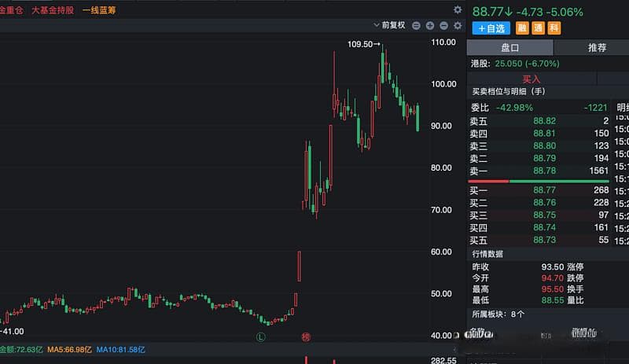The image size is (629, 364).
Task: Add stock with +自选 button
Action: (491, 28)
